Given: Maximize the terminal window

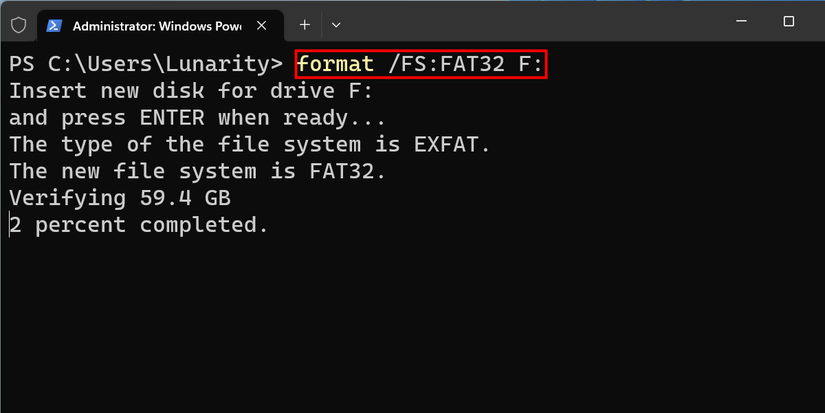Looking at the screenshot, I should 788,22.
